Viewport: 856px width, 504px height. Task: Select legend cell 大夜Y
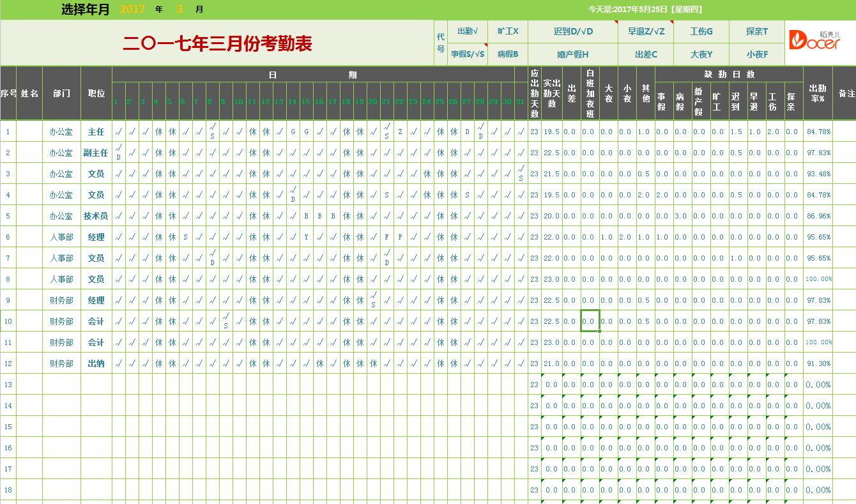(701, 54)
